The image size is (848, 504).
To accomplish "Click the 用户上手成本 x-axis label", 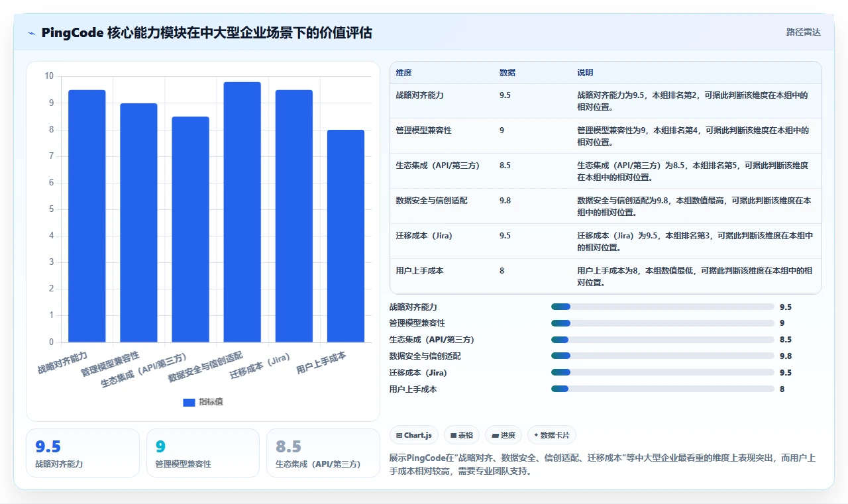I will (321, 364).
